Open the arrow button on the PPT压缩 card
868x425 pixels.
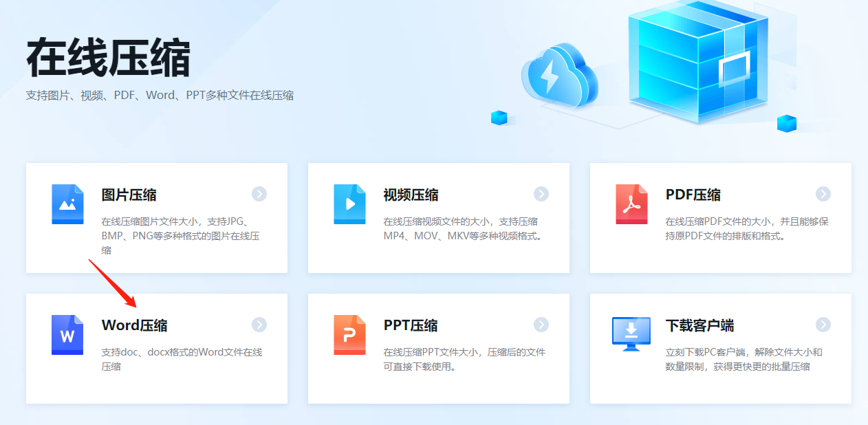[x=541, y=325]
